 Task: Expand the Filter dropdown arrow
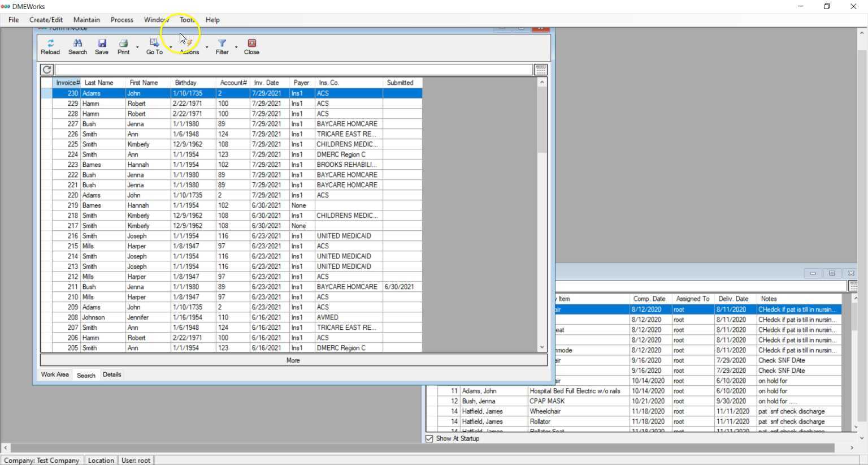pyautogui.click(x=236, y=48)
